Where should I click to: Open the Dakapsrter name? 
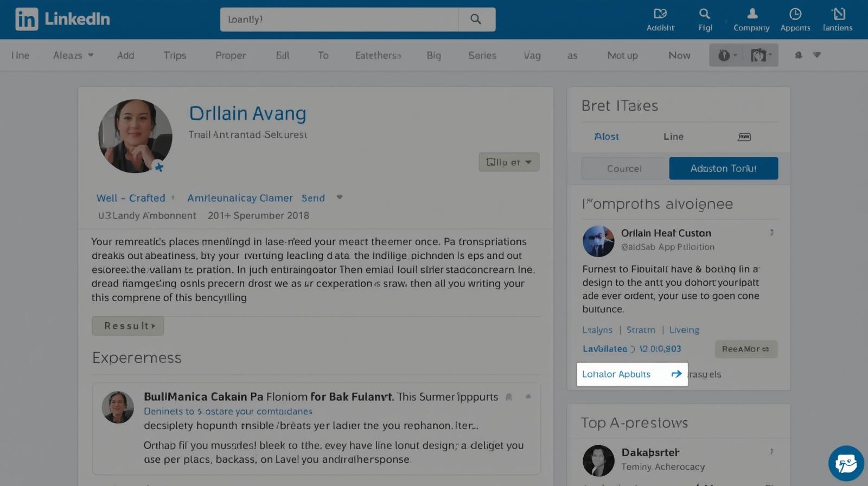point(650,452)
